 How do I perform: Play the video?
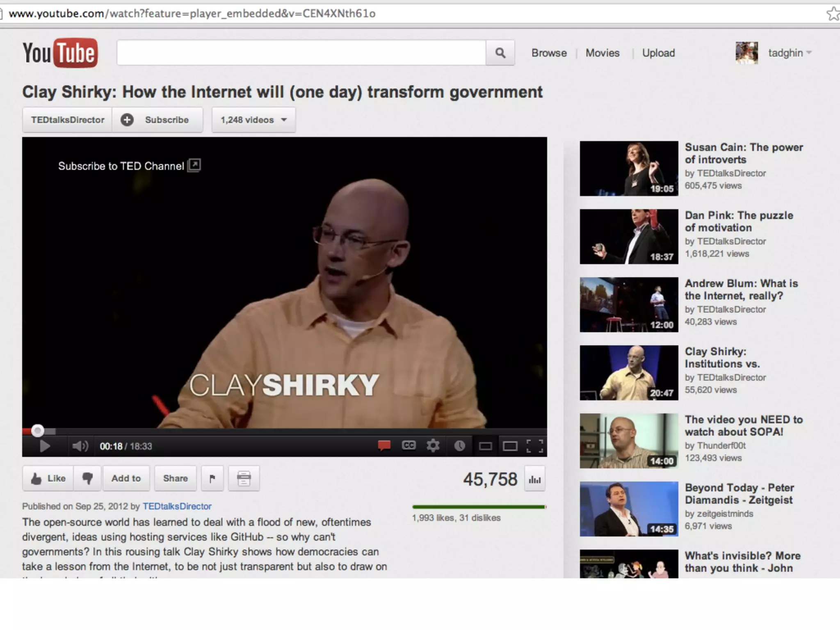coord(44,446)
